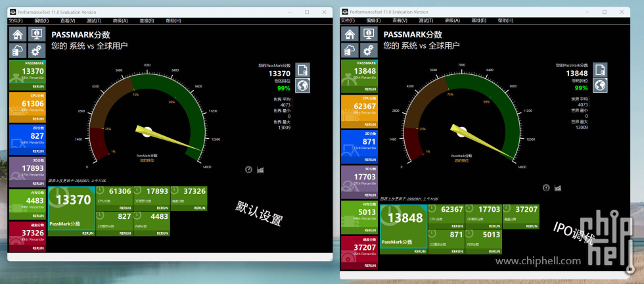644x284 pixels.
Task: Click 37326 disk tile in bottom grid
Action: [x=189, y=199]
